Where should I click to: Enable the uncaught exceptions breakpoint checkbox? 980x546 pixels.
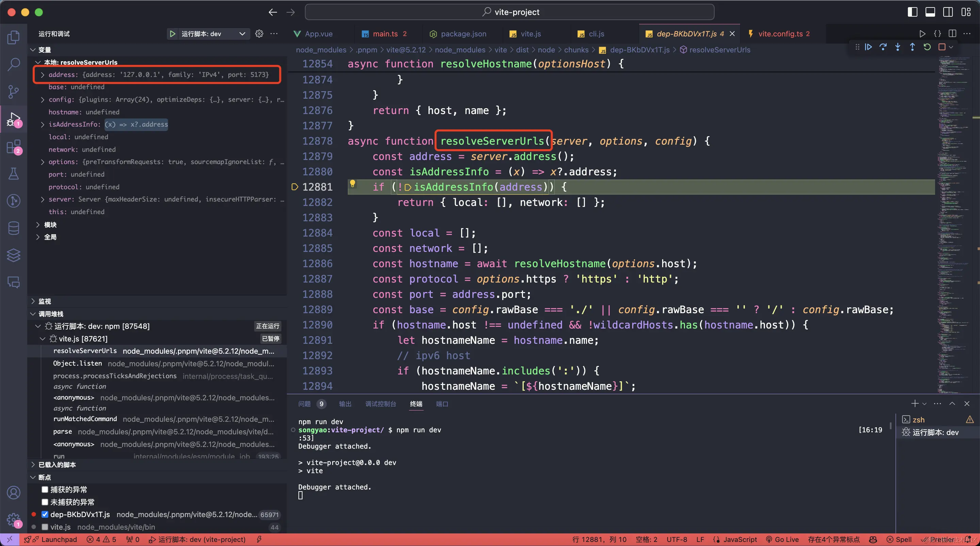pos(45,502)
